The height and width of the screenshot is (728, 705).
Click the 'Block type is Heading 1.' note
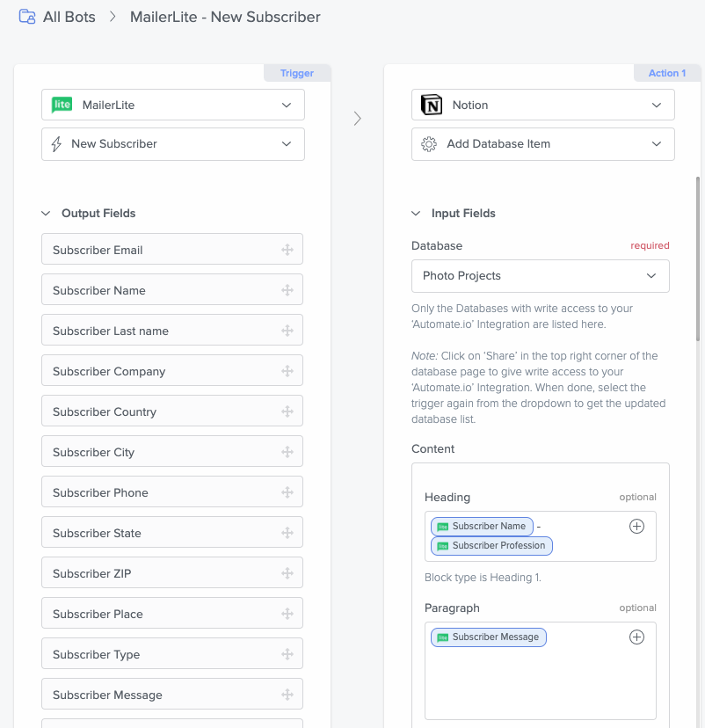pos(483,578)
